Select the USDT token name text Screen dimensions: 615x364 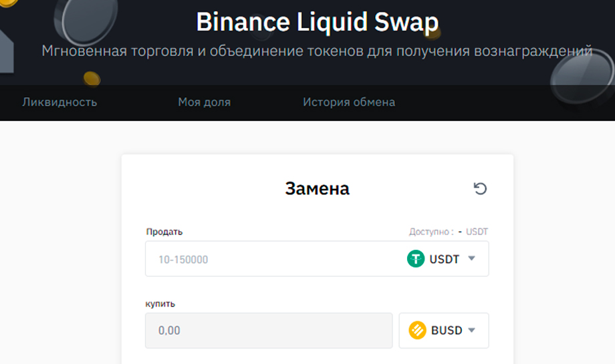pyautogui.click(x=445, y=259)
